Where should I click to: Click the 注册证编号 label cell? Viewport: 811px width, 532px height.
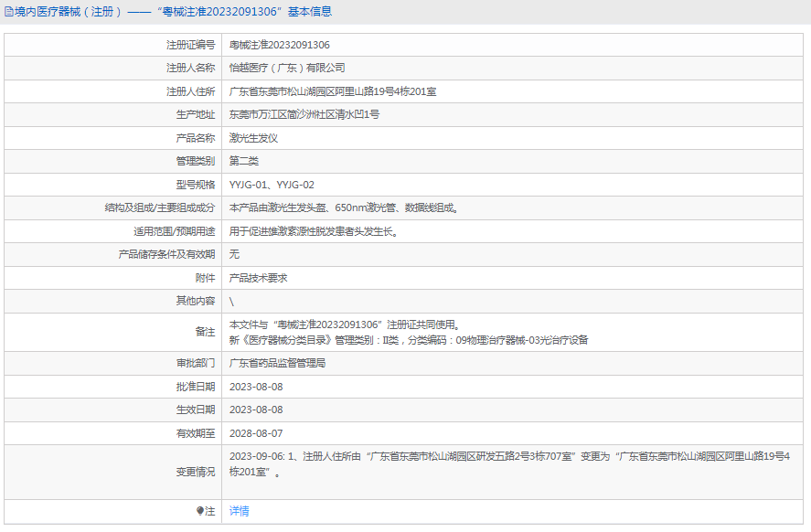(190, 45)
